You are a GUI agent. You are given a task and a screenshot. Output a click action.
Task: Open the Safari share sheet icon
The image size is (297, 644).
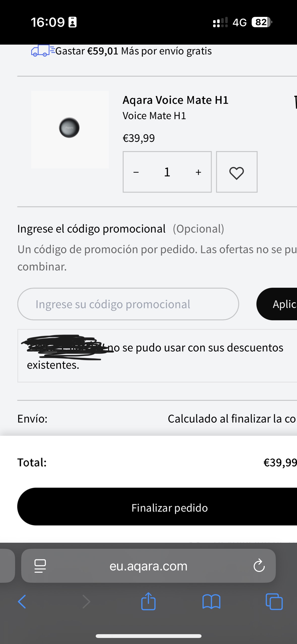148,602
